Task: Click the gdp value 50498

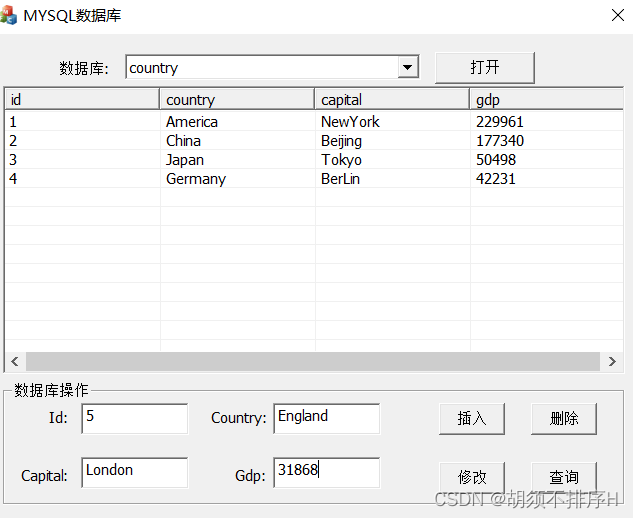Action: click(x=496, y=159)
